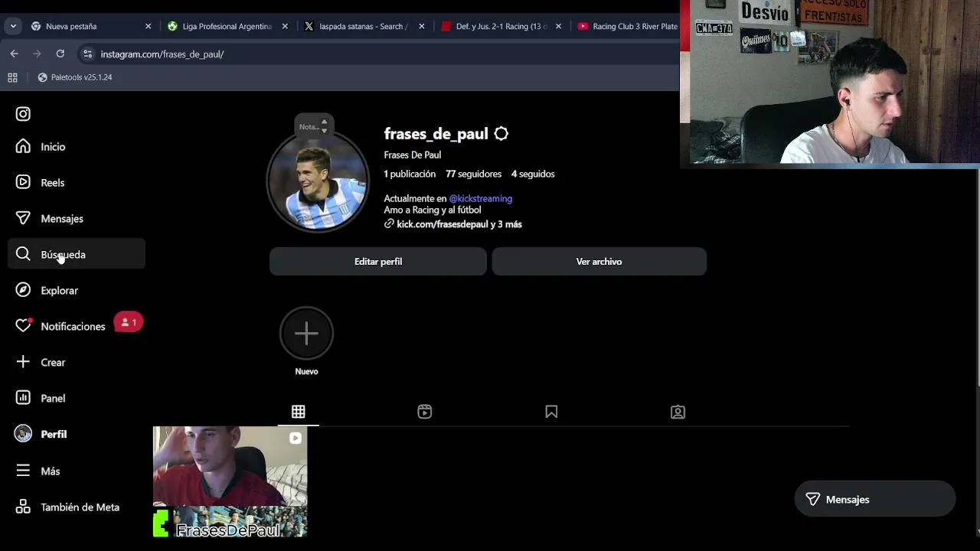Switch to Liga Profesional Argentina tab
This screenshot has width=980, height=551.
[x=227, y=26]
